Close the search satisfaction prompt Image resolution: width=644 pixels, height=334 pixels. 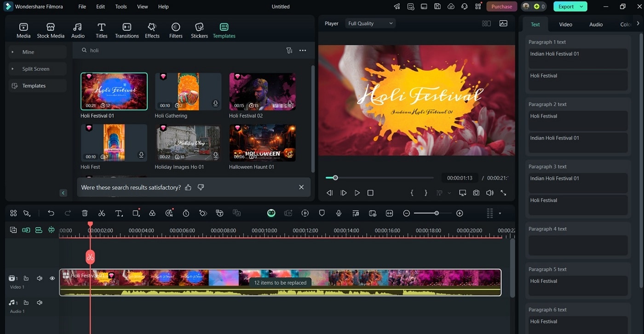click(301, 187)
